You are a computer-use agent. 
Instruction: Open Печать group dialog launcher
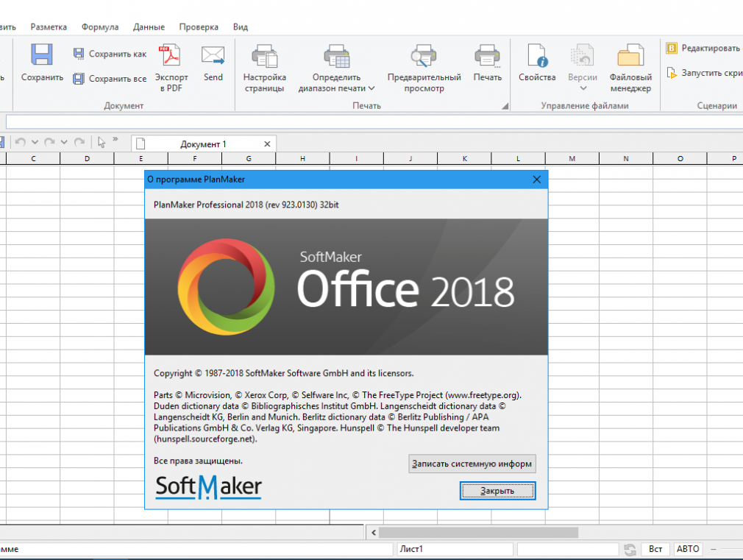coord(505,106)
